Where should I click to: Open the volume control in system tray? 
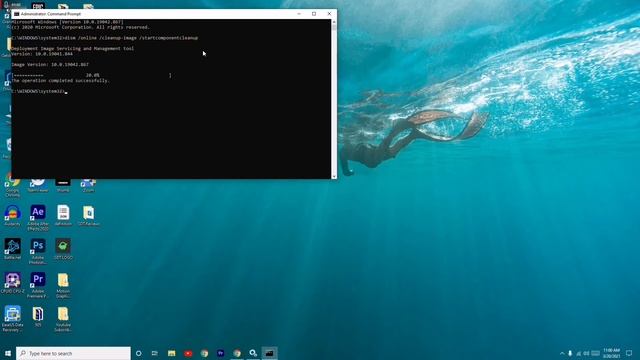pos(587,353)
